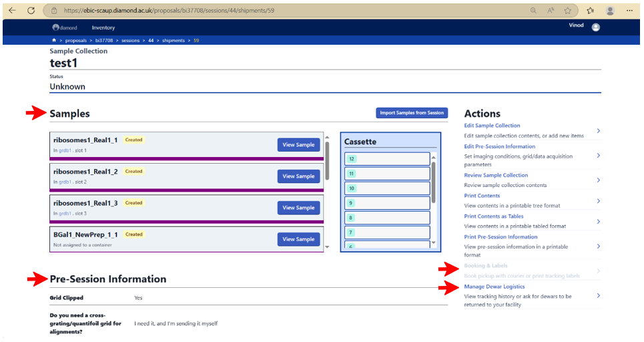Select cassette slot 9
This screenshot has width=644, height=342.
(x=387, y=203)
